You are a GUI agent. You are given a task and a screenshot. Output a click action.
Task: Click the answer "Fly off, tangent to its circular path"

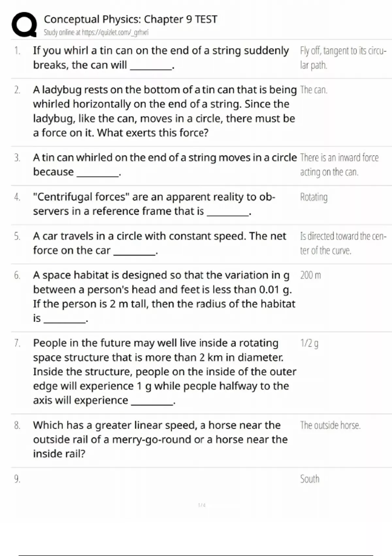(x=343, y=58)
